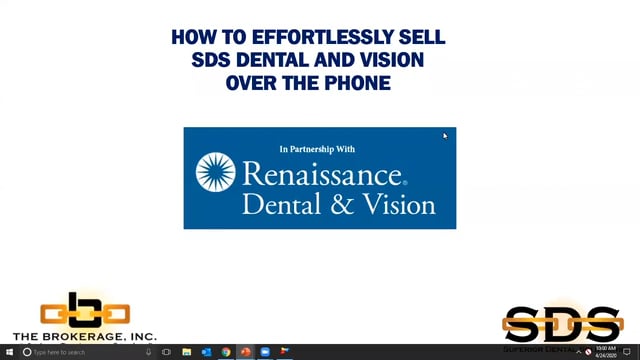This screenshot has height=360, width=640.
Task: Open the Zoom app from taskbar
Action: coord(265,352)
